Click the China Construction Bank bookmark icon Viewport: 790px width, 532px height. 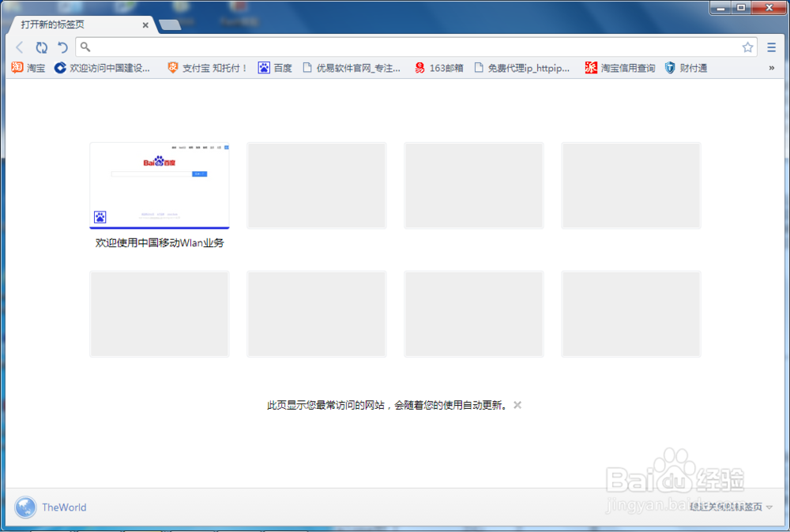click(x=60, y=67)
